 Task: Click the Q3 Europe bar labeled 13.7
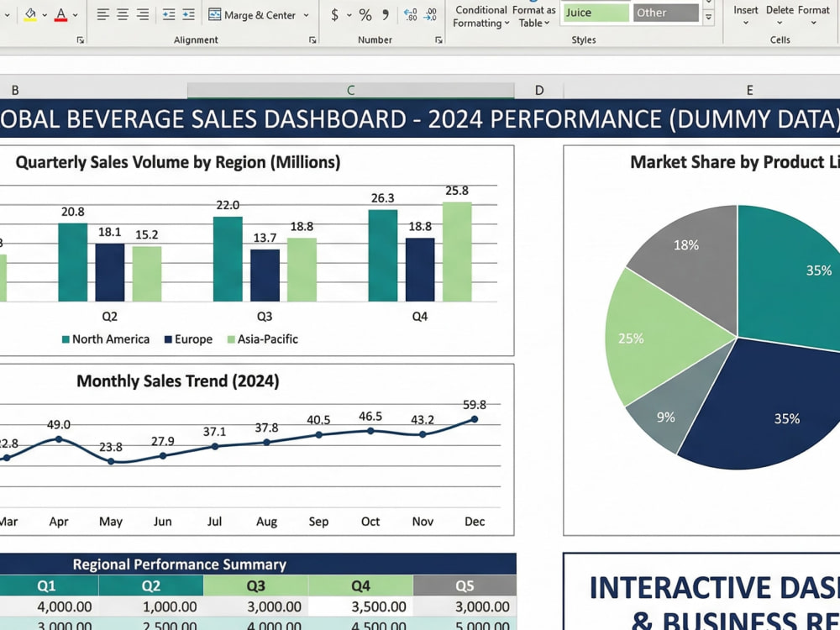click(265, 276)
